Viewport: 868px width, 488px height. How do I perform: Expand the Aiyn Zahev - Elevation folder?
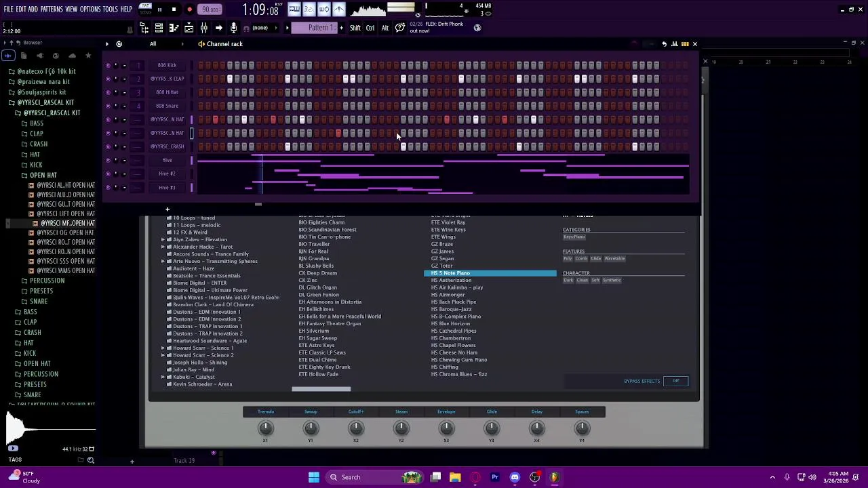coord(163,239)
